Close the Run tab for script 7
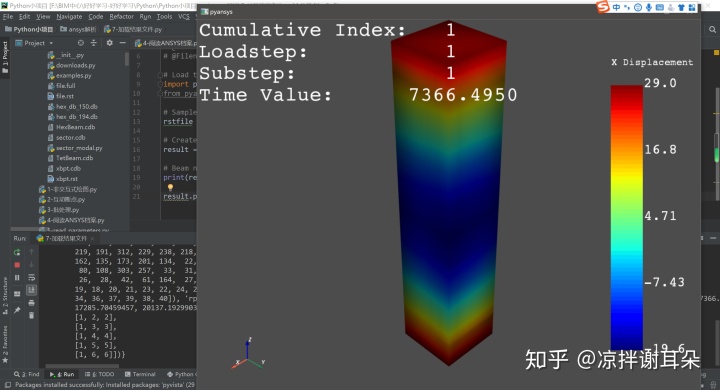 click(92, 238)
